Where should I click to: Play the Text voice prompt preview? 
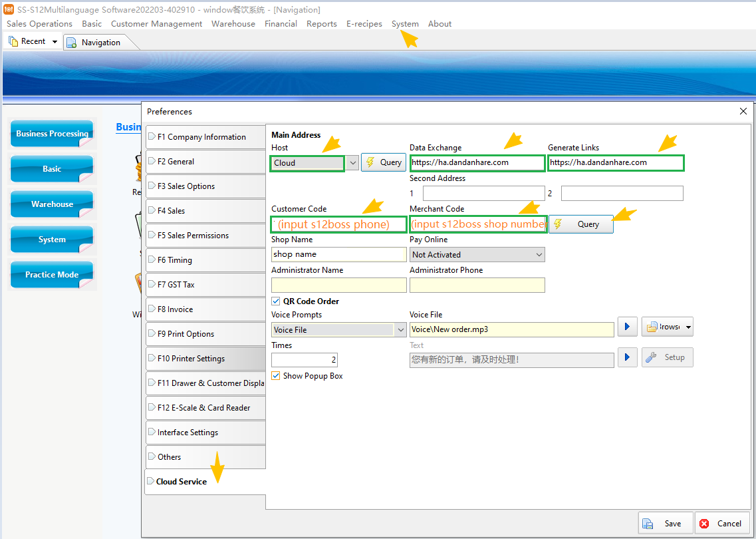[627, 357]
